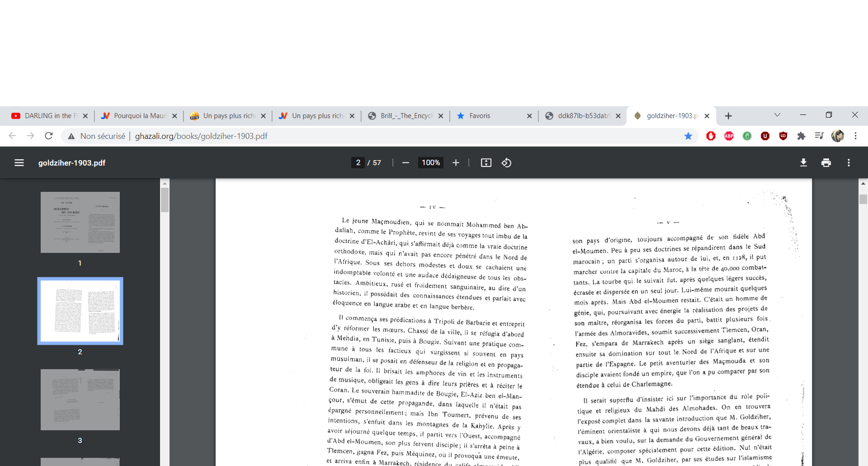The width and height of the screenshot is (868, 466).
Task: Open the Chrome three-dot menu
Action: point(855,136)
